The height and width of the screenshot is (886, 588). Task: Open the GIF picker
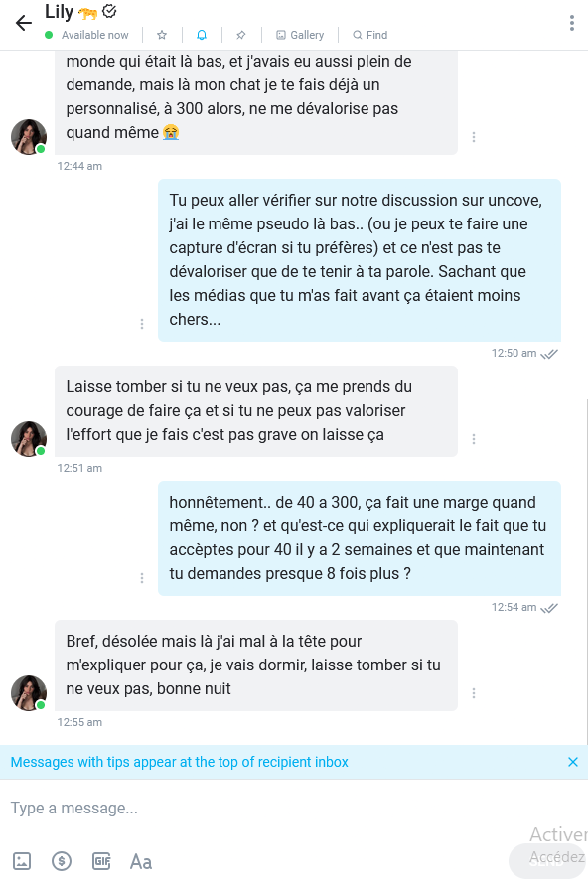pos(101,862)
